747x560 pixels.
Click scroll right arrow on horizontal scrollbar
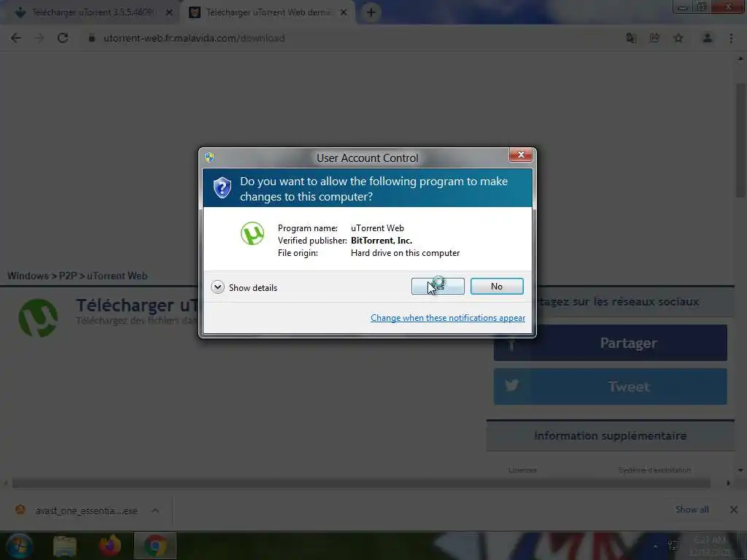728,483
